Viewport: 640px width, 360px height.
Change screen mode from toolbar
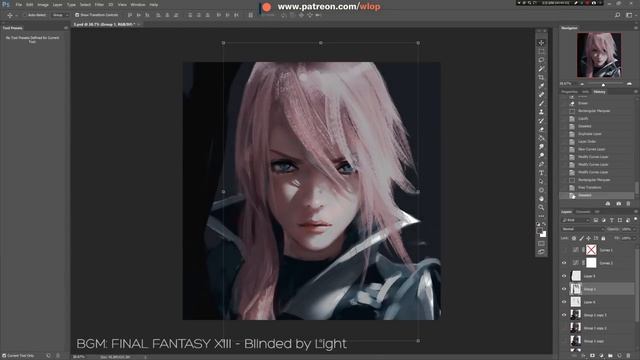(x=541, y=252)
